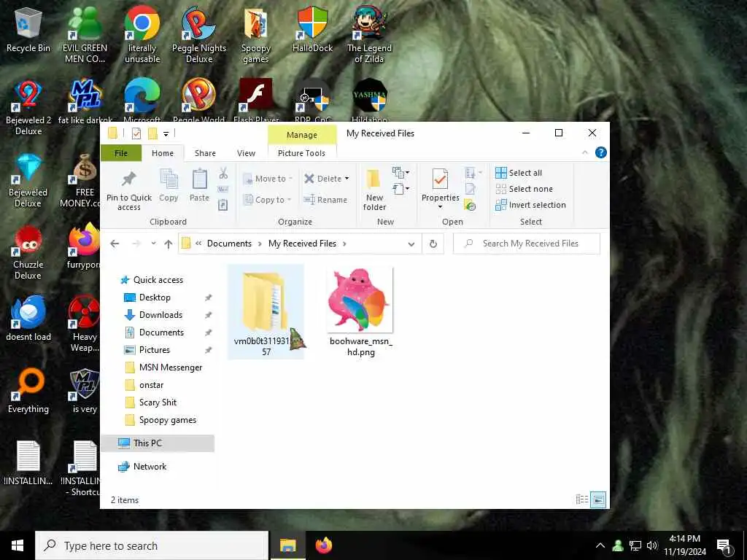Viewport: 747px width, 560px height.
Task: Click quick access toolbar Properties icon
Action: click(x=136, y=133)
